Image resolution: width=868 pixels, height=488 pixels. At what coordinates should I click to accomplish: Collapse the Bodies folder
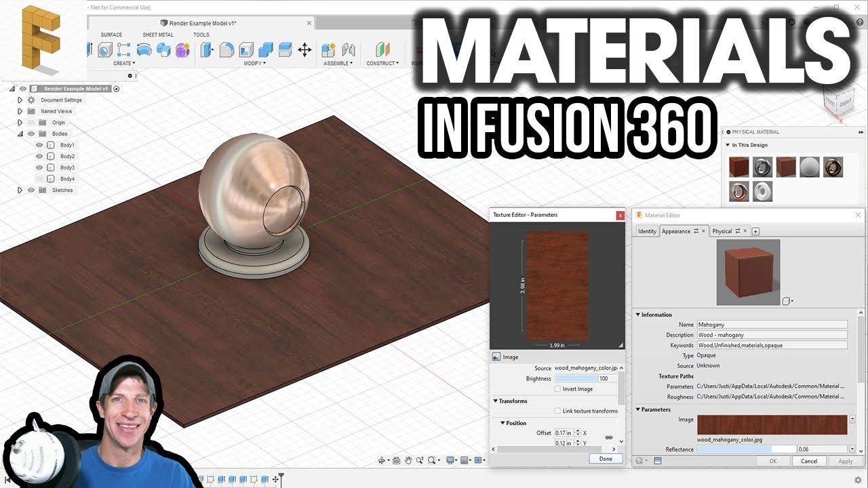pyautogui.click(x=20, y=134)
